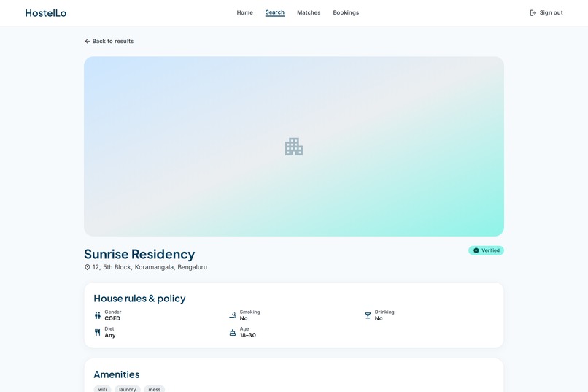
Task: Click the Gender people icon
Action: pyautogui.click(x=98, y=315)
